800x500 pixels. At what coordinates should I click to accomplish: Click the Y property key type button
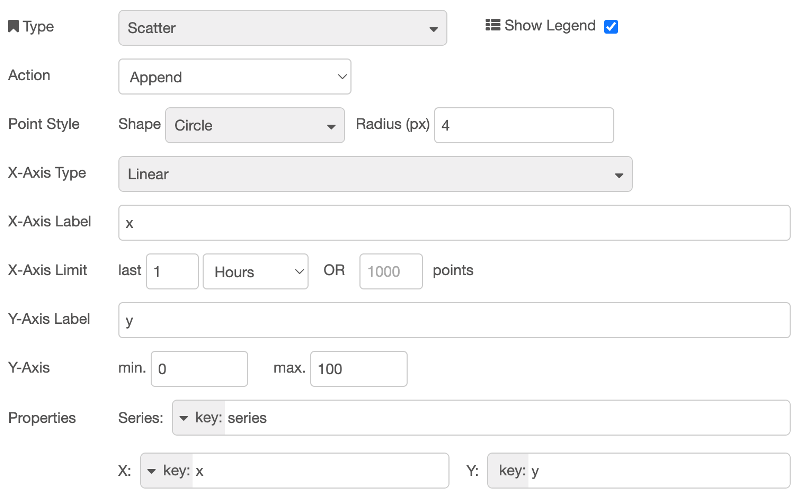coord(511,471)
